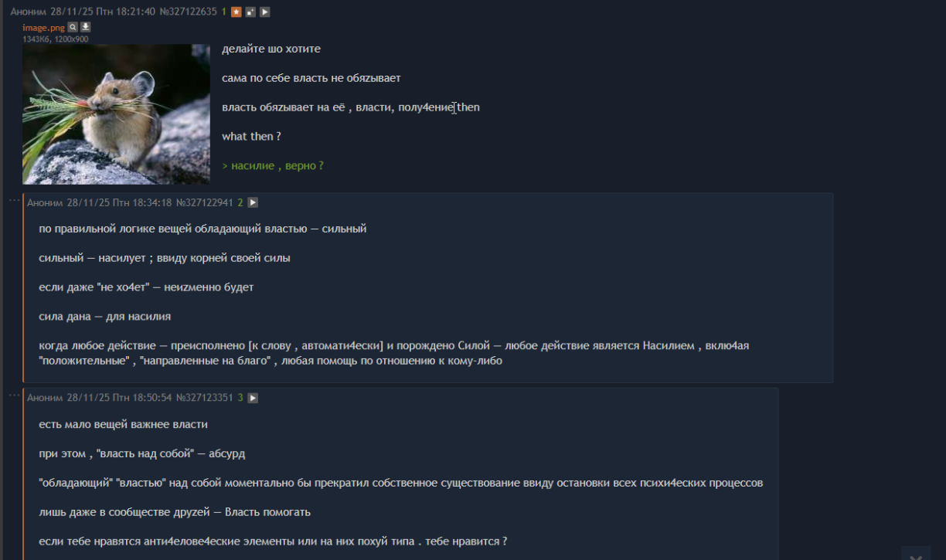Image resolution: width=946 pixels, height=560 pixels.
Task: Add thread to favorites with star icon
Action: tap(237, 12)
